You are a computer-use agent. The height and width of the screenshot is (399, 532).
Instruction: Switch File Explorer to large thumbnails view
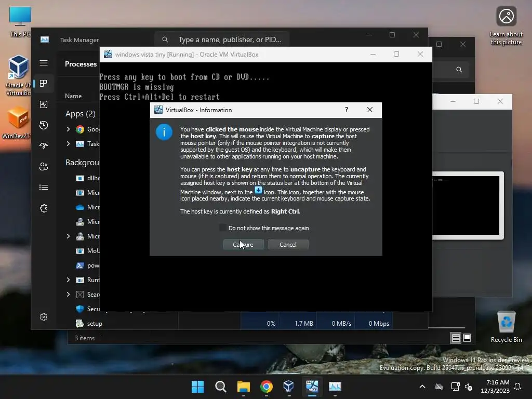(x=467, y=338)
